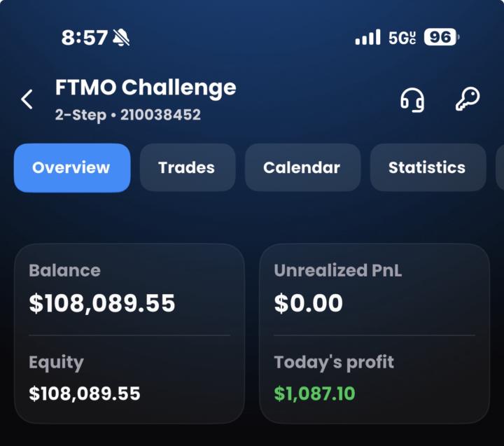Tap the silent mode bell icon
This screenshot has height=446, width=504.
pos(122,38)
